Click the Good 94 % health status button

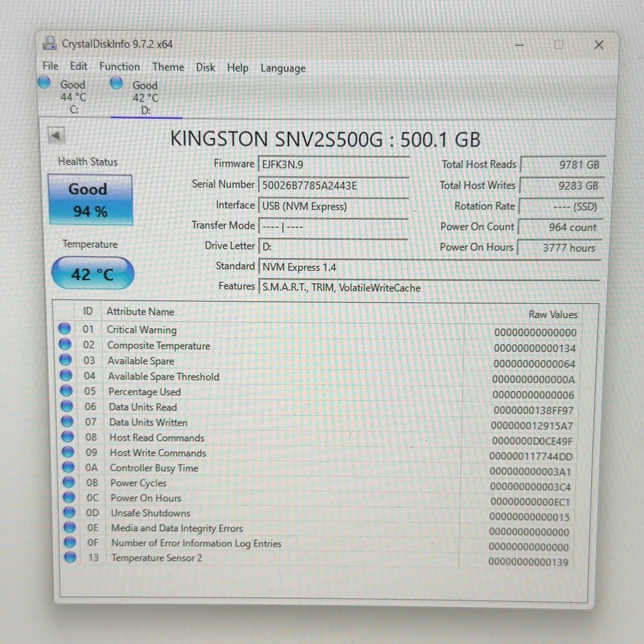tap(90, 200)
